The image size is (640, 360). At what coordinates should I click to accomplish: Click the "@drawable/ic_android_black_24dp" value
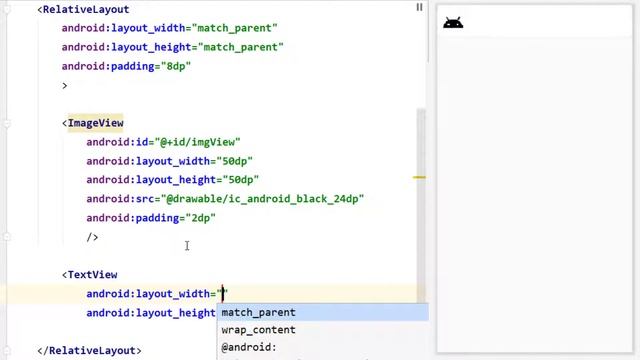tap(262, 199)
